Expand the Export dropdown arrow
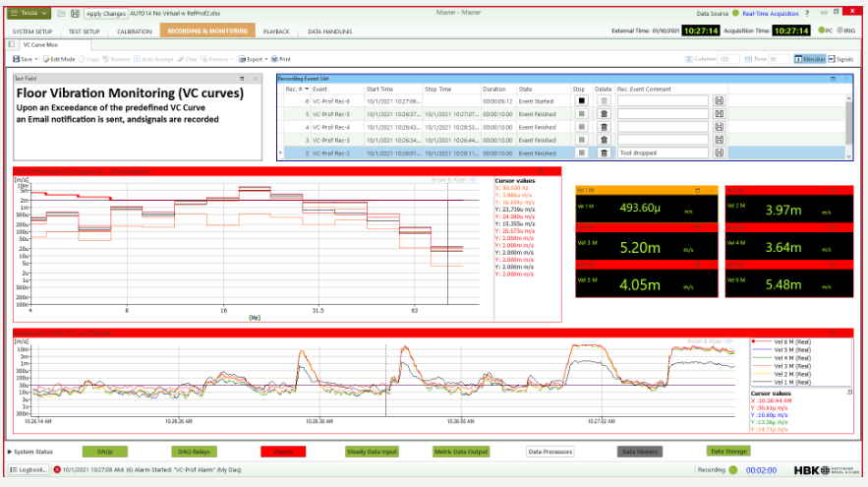 tap(266, 59)
